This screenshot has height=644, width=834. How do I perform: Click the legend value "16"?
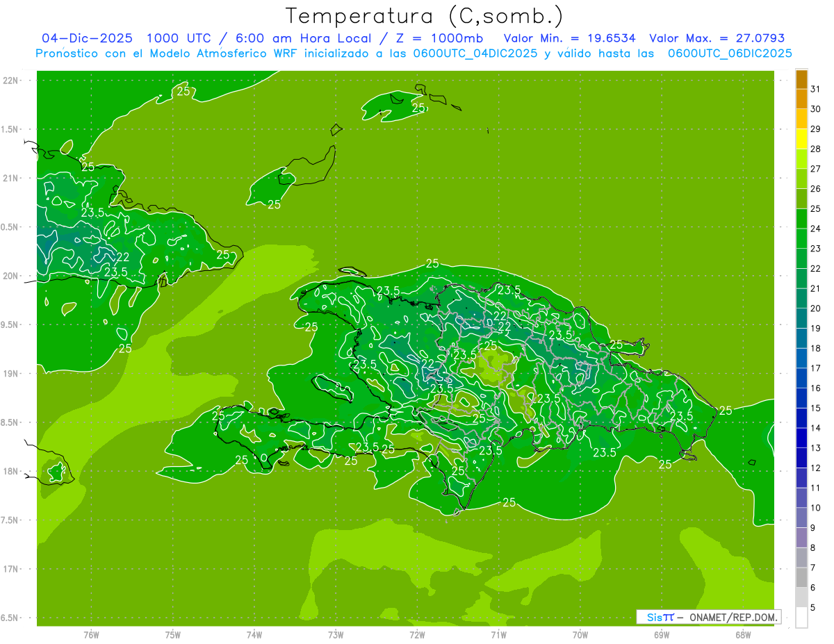[815, 388]
